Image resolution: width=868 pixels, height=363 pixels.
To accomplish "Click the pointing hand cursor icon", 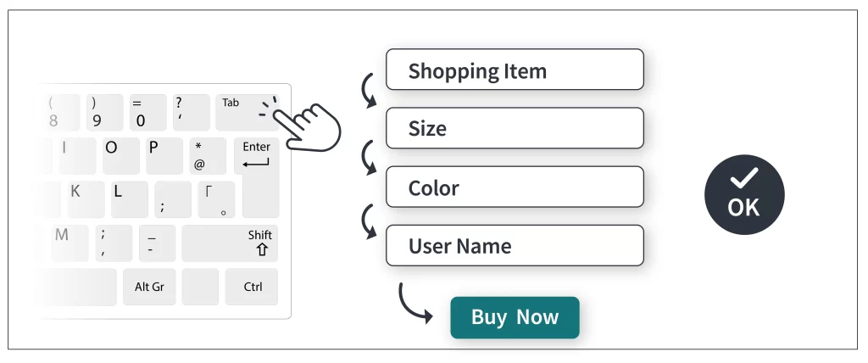I will point(307,125).
